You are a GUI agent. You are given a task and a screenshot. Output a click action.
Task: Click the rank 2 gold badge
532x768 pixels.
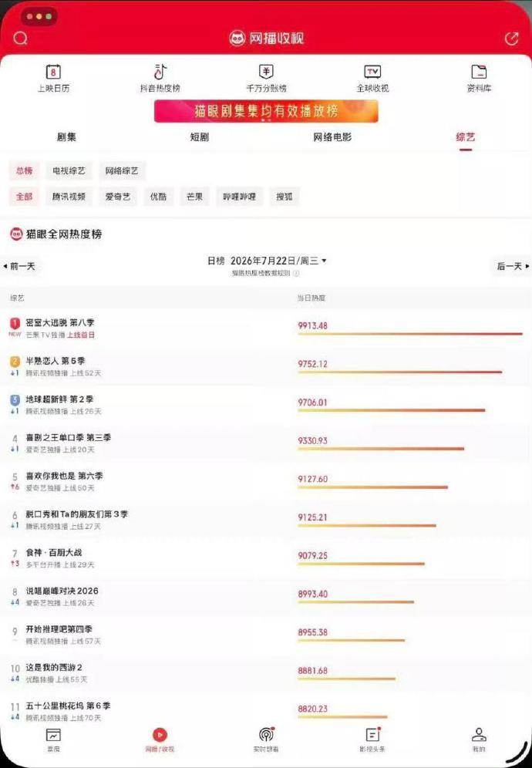click(15, 362)
